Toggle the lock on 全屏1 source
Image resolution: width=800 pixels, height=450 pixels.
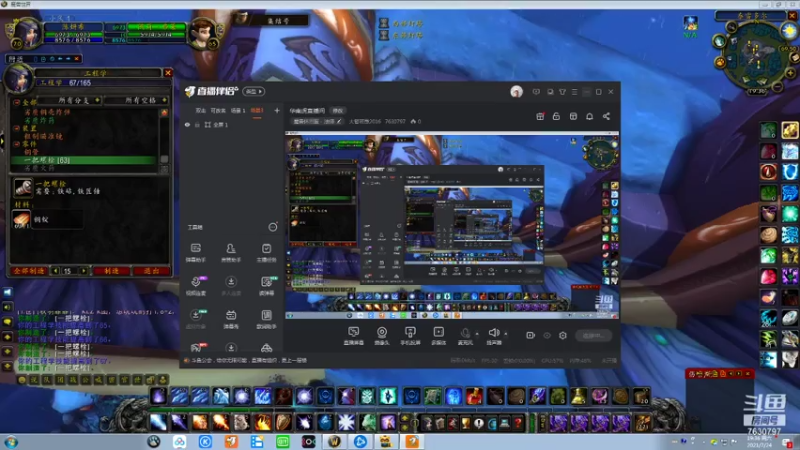coord(197,124)
